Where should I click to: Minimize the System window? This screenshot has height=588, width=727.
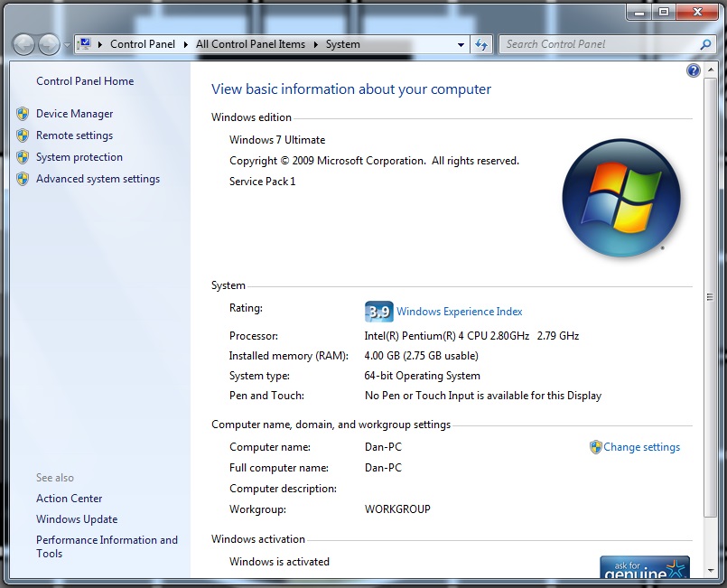pos(639,12)
